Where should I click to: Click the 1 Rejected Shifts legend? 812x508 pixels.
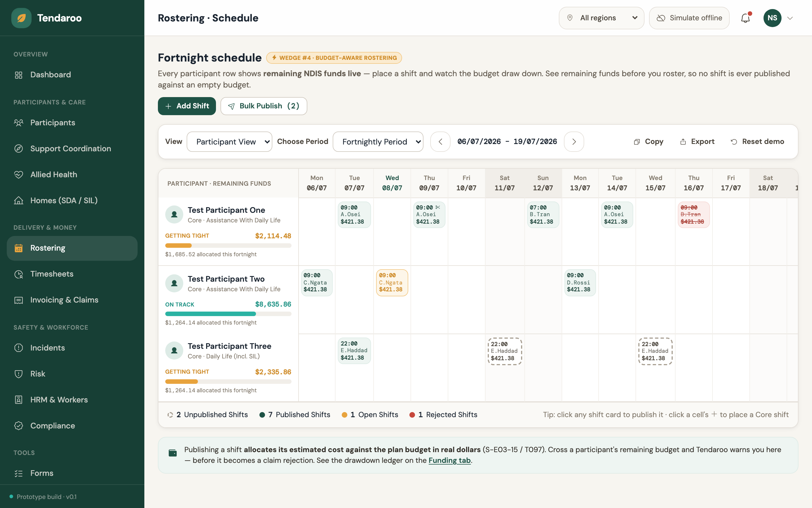pyautogui.click(x=443, y=415)
